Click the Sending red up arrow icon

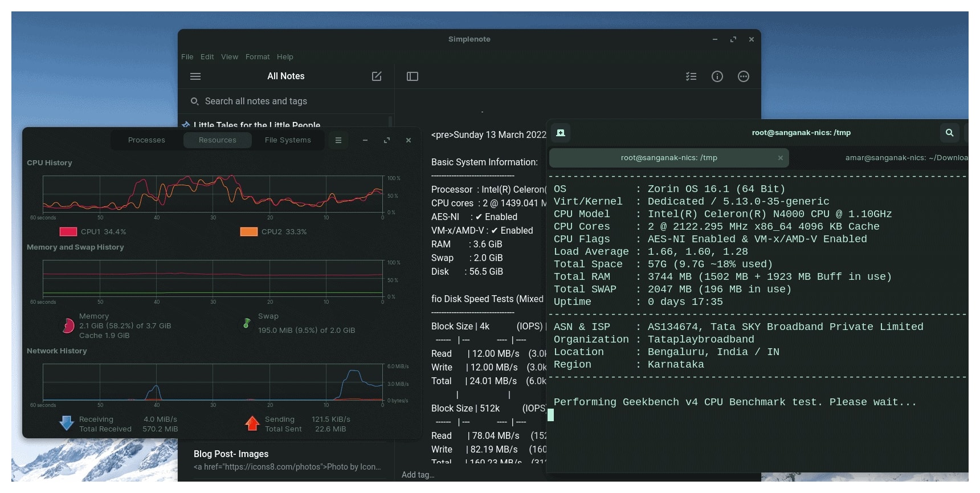click(x=252, y=423)
